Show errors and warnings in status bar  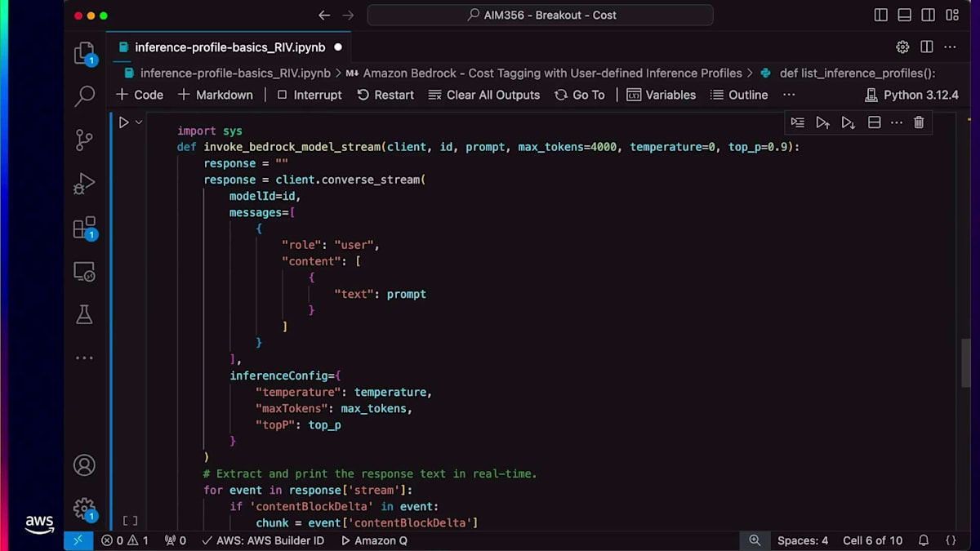tap(125, 540)
